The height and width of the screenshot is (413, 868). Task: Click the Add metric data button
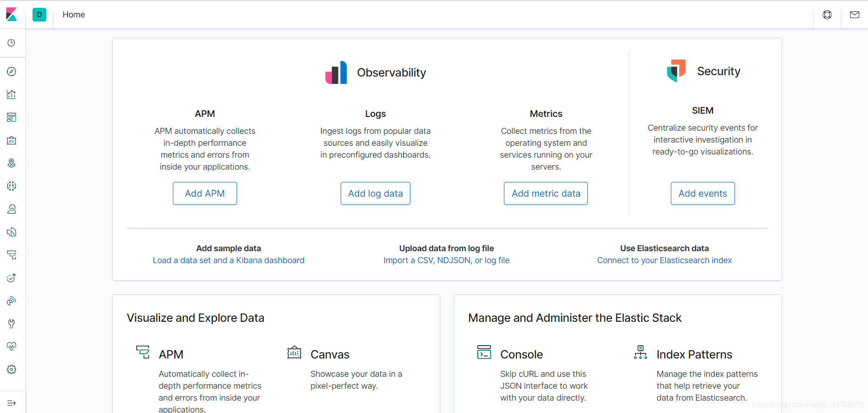[546, 193]
